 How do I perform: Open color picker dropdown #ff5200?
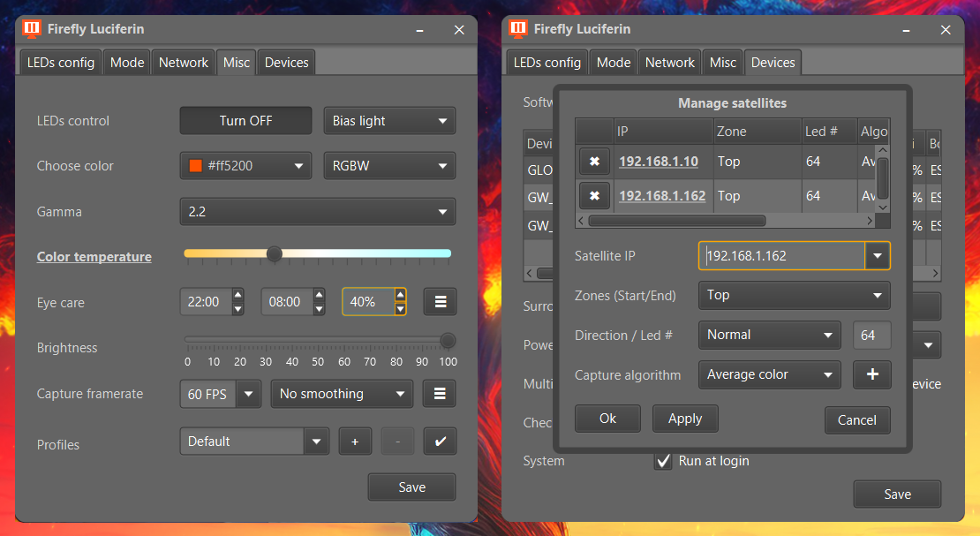[x=245, y=166]
